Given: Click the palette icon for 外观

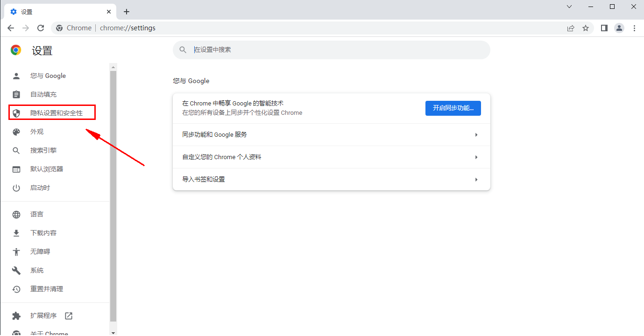Looking at the screenshot, I should [16, 132].
